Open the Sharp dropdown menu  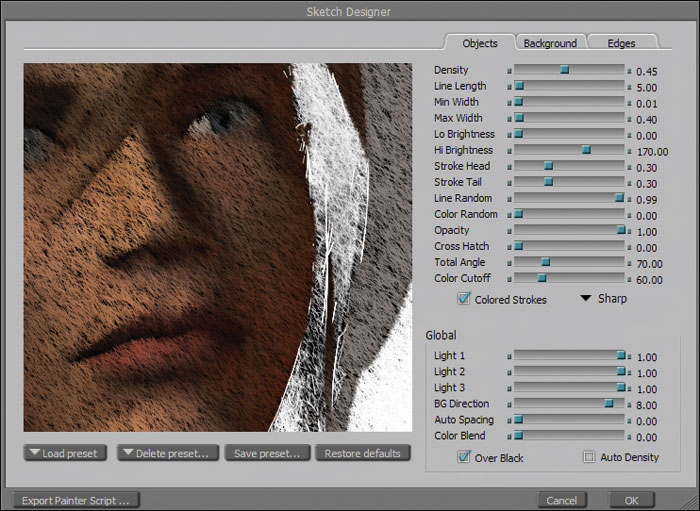pos(604,299)
